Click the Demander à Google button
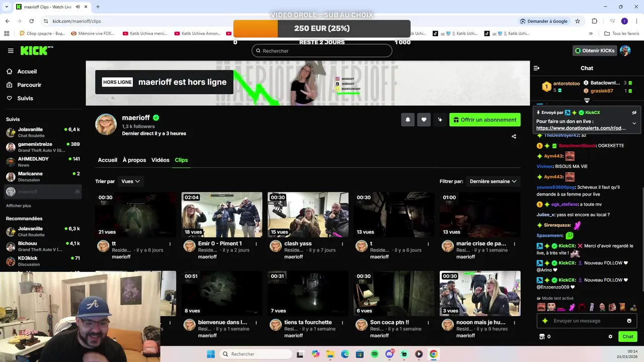The width and height of the screenshot is (644, 362). 543,21
